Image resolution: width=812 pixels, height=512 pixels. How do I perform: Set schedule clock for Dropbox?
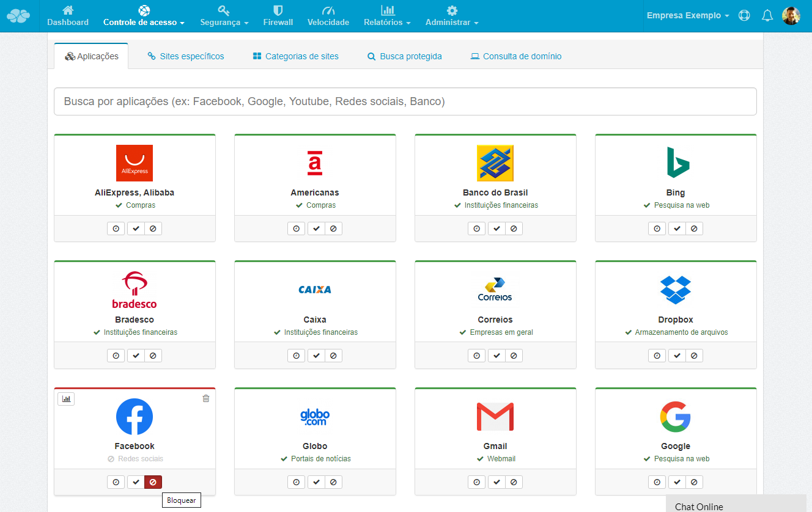657,356
